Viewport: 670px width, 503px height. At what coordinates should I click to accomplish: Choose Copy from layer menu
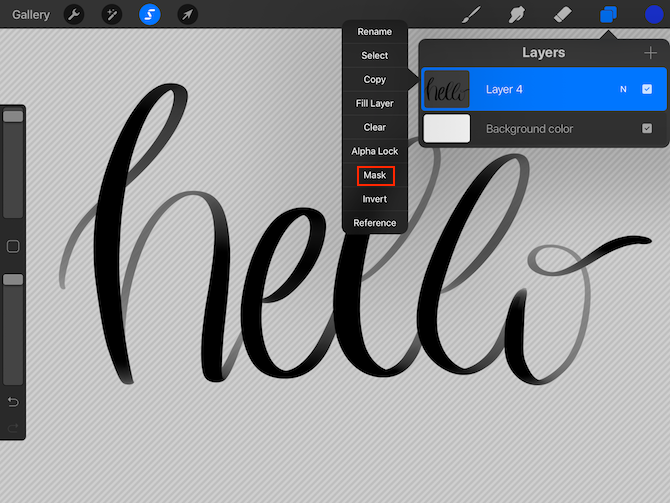375,79
